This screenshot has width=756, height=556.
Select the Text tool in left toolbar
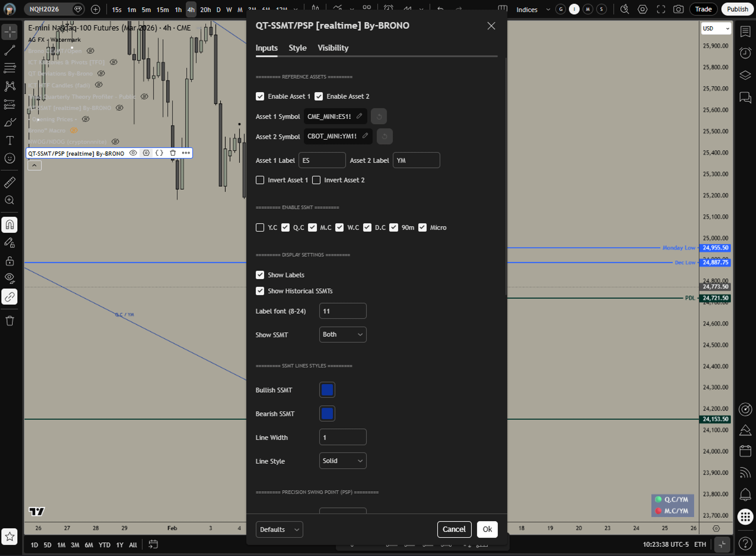click(x=10, y=141)
